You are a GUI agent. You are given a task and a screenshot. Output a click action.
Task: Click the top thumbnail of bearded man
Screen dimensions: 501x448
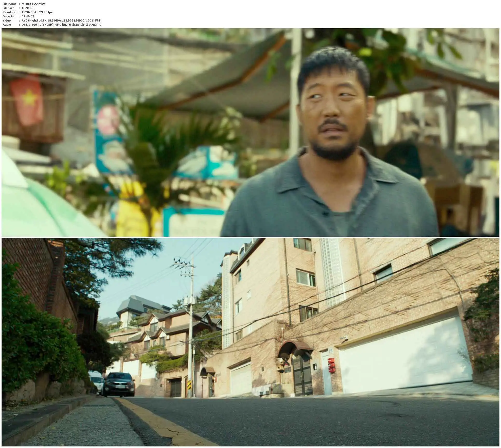click(x=250, y=132)
